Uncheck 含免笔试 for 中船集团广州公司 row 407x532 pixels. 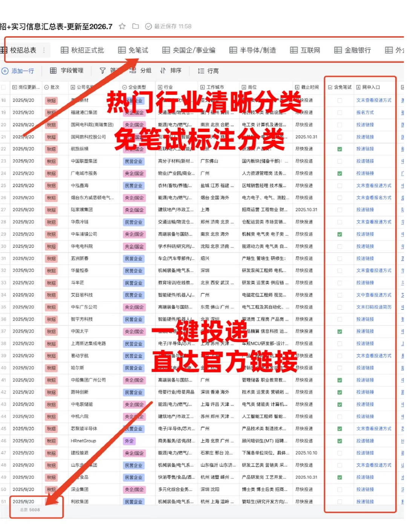click(x=340, y=380)
